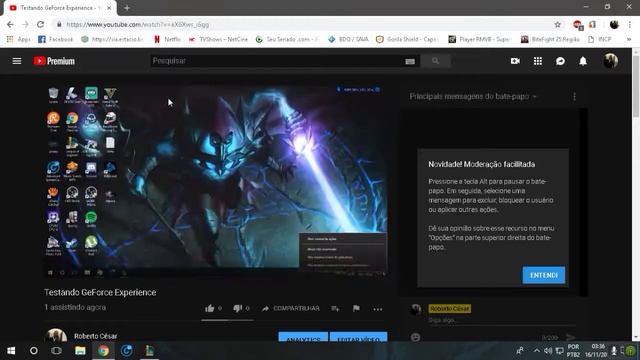Report the video with flag icon
This screenshot has height=360, width=640.
pos(356,308)
